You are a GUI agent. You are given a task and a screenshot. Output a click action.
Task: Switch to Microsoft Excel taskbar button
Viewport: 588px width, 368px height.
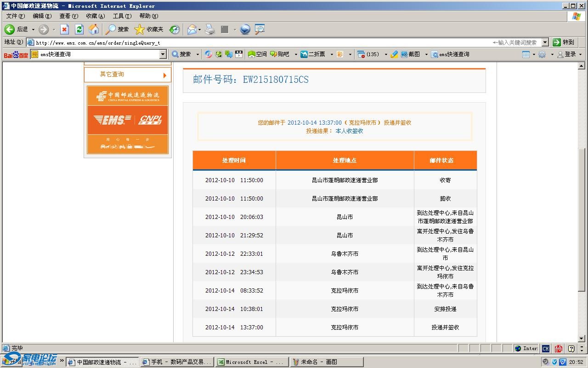click(252, 362)
